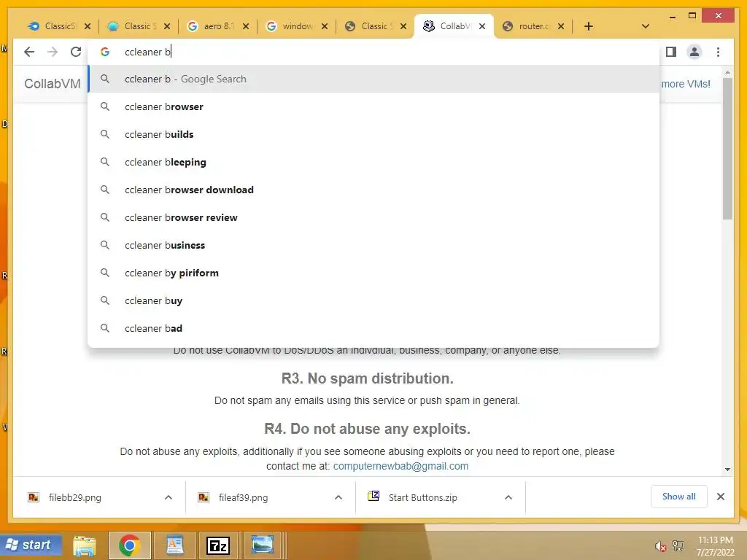
Task: Open a new tab with plus button
Action: pos(589,26)
